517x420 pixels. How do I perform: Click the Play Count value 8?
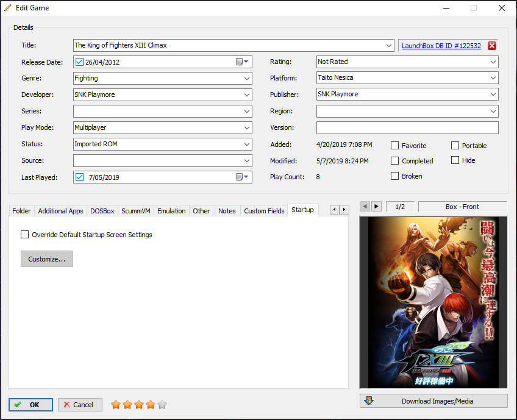point(318,177)
